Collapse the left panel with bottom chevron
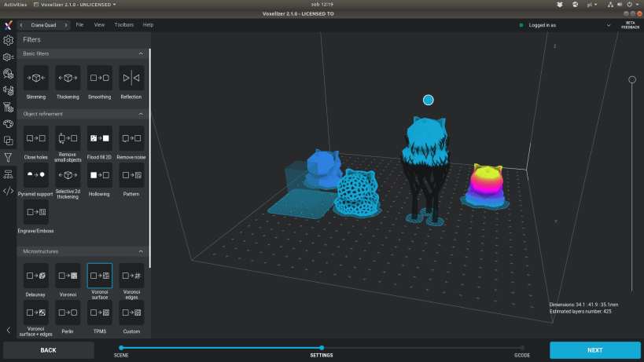 click(8, 330)
